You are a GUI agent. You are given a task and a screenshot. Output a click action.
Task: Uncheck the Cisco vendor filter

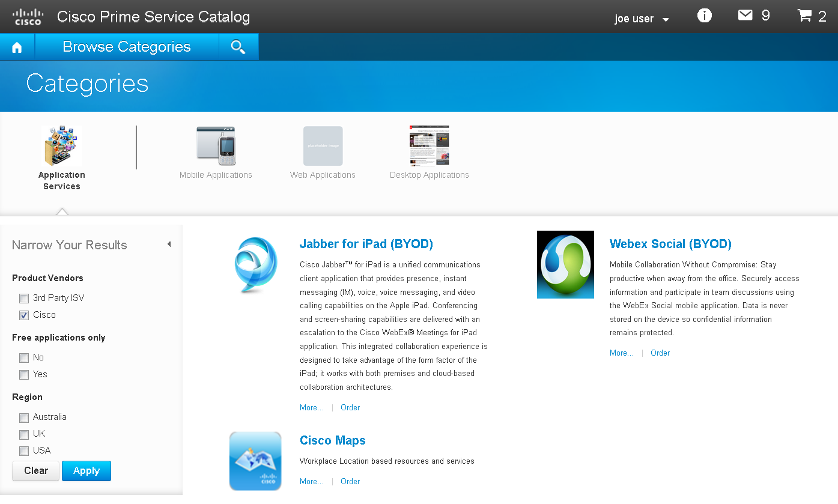point(23,315)
